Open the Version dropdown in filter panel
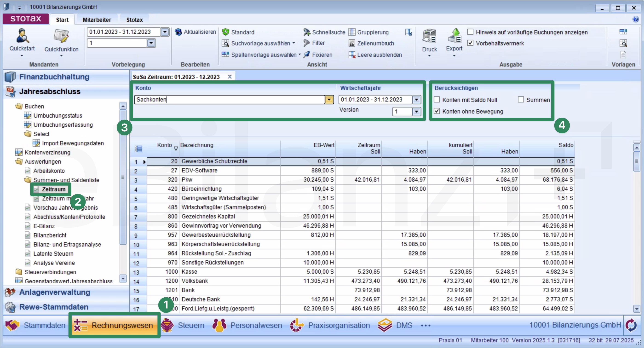The width and height of the screenshot is (644, 348). tap(417, 111)
